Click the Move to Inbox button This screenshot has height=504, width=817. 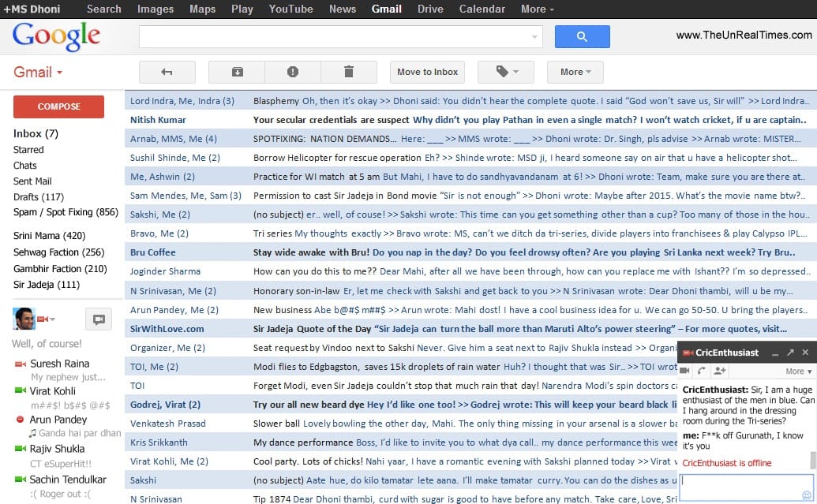coord(427,72)
